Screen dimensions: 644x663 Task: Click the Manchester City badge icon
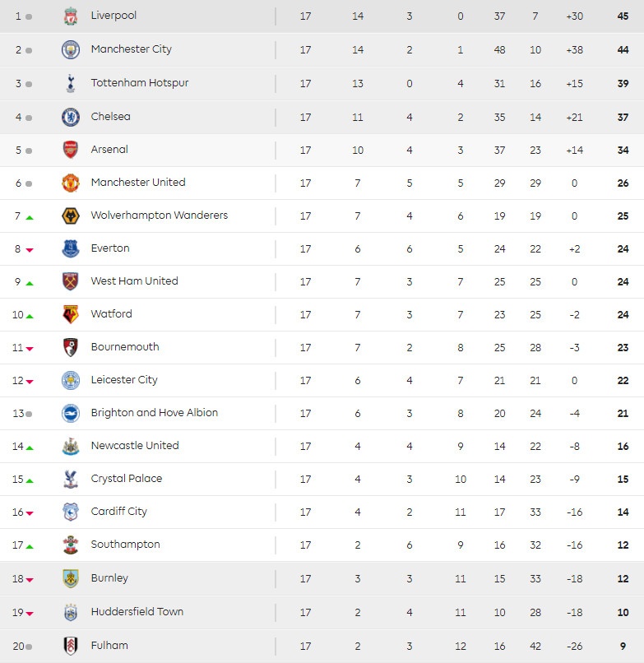pos(71,50)
